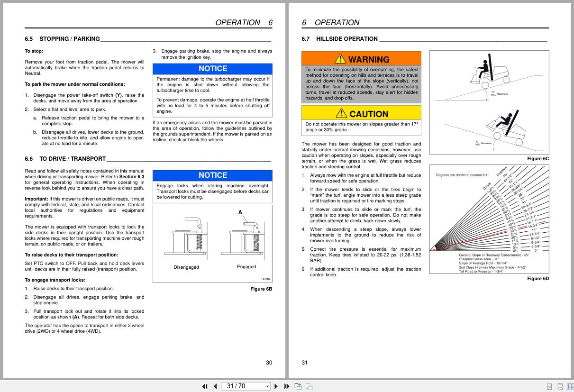
Task: Click the NOTICE banner about engaging locks
Action: point(212,175)
